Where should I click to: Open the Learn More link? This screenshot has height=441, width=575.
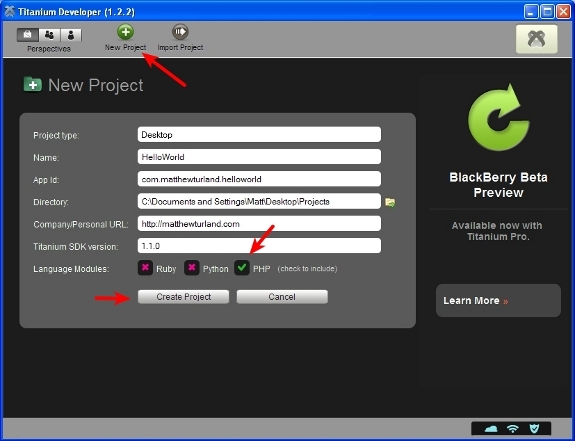tap(476, 301)
